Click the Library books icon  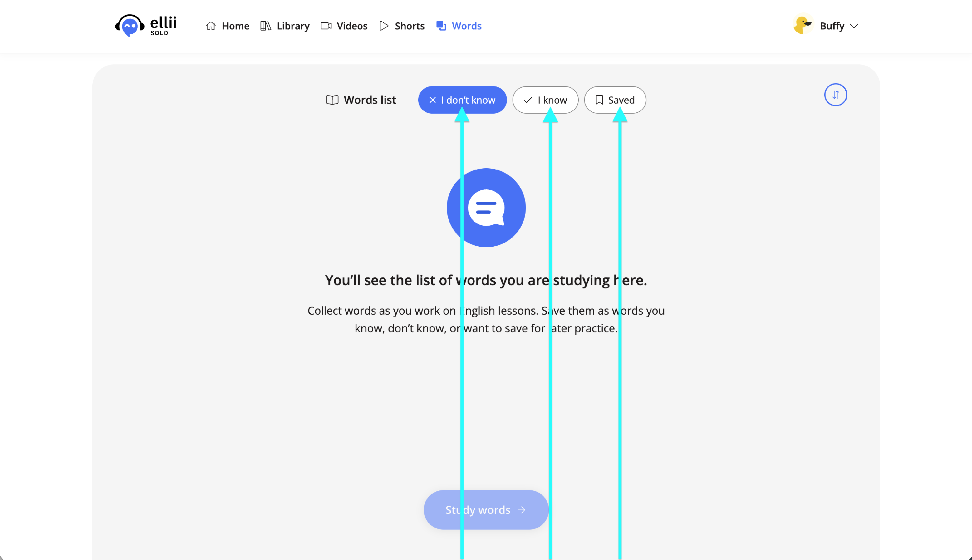click(266, 26)
